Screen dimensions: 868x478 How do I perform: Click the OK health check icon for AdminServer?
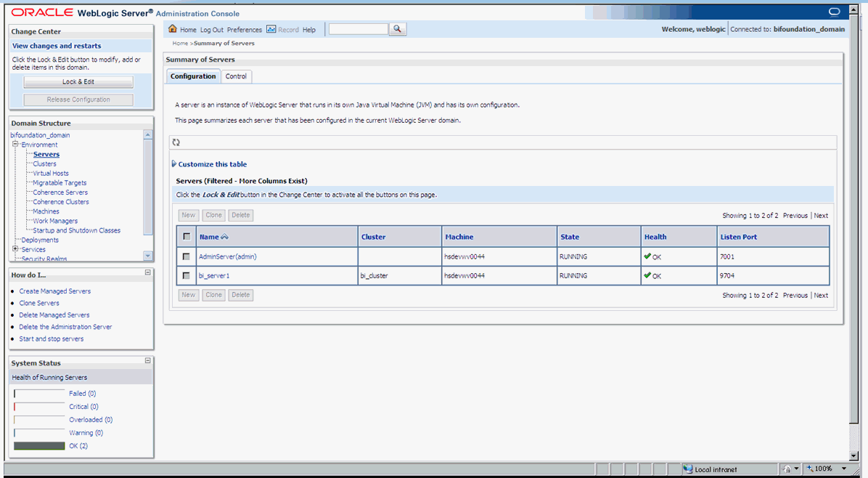pyautogui.click(x=648, y=256)
